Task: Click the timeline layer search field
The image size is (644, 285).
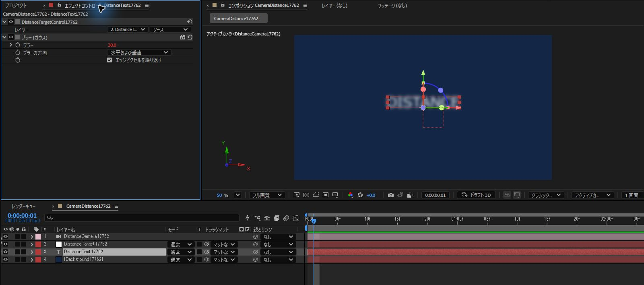Action: [142, 218]
